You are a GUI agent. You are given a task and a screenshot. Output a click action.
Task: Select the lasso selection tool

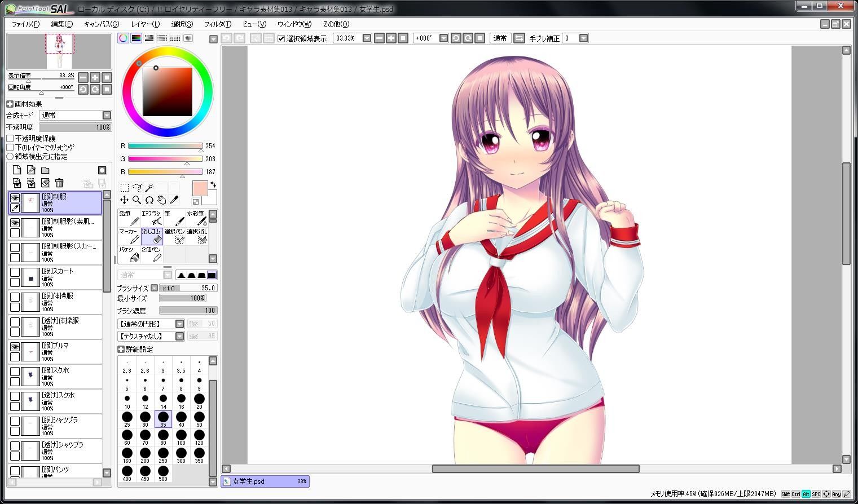[x=137, y=187]
